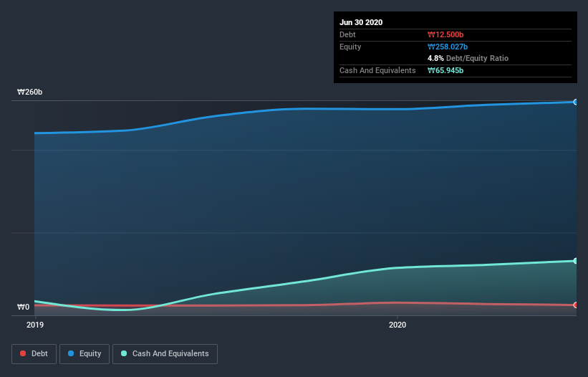
Task: Click the Jun 30 2020 tooltip date
Action: tap(361, 22)
